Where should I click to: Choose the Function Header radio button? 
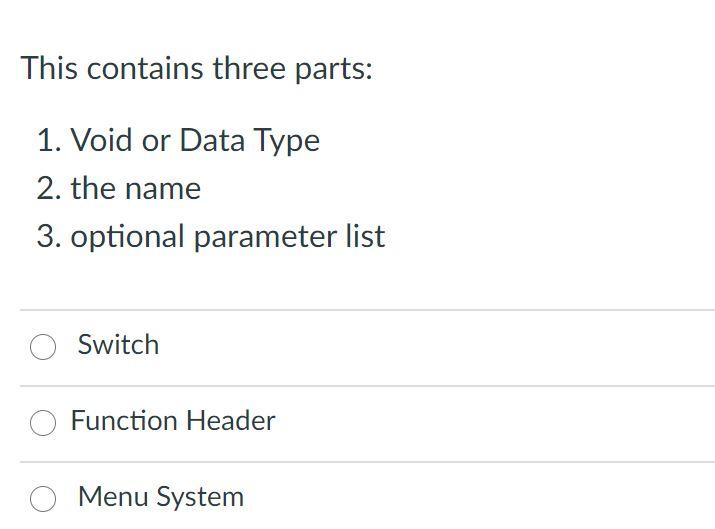pyautogui.click(x=43, y=423)
